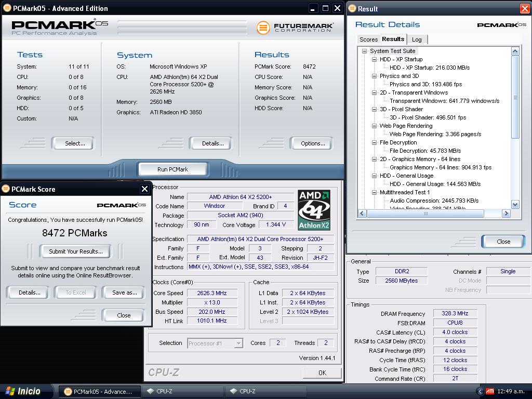The width and height of the screenshot is (532, 399).
Task: Click the Instructions field listing MMX, SSE
Action: pyautogui.click(x=261, y=267)
